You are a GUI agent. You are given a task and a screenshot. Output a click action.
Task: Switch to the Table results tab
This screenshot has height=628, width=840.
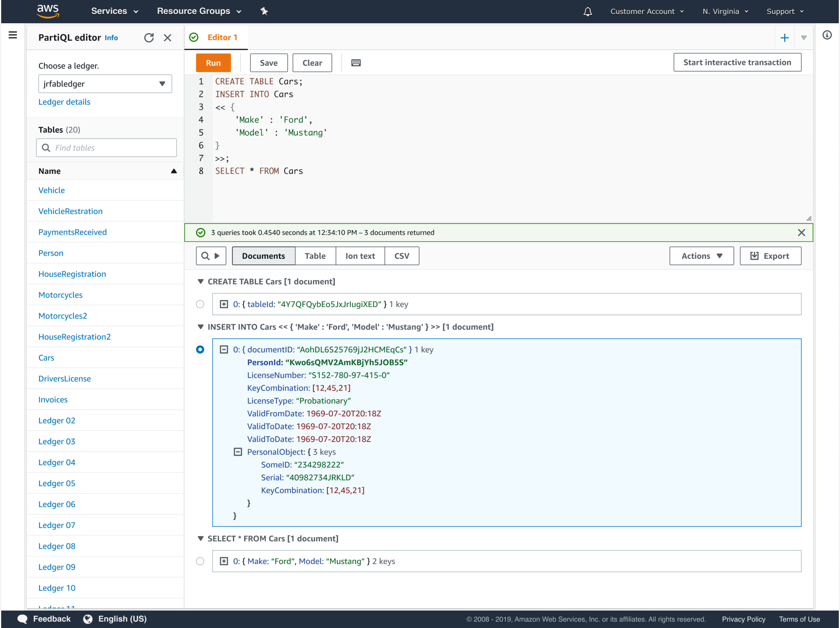point(315,256)
